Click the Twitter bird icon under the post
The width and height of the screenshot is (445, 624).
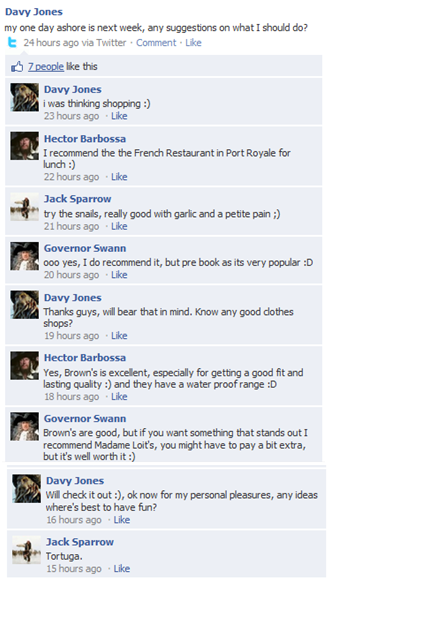coord(12,43)
